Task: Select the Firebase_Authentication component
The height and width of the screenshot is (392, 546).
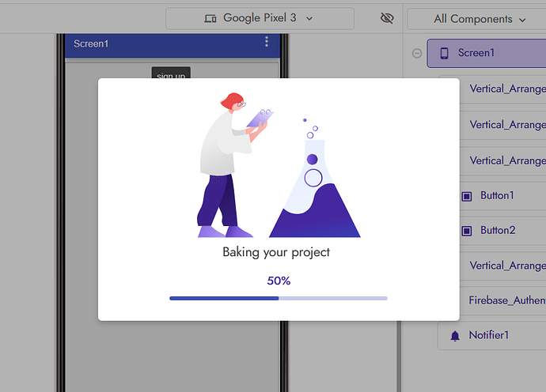Action: point(506,300)
